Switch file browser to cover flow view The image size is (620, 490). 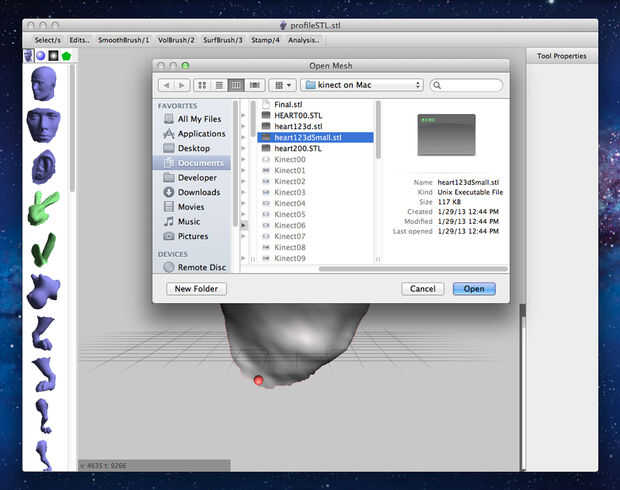pyautogui.click(x=255, y=85)
